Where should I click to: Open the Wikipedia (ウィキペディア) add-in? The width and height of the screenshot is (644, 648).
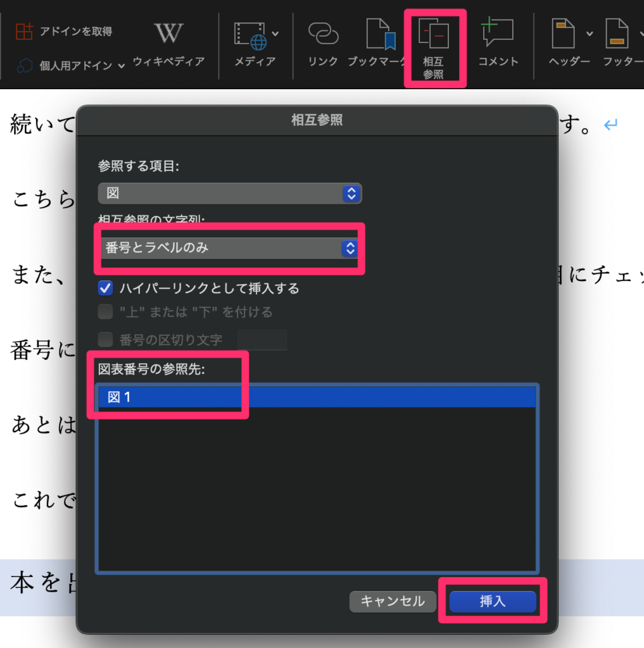pyautogui.click(x=168, y=33)
